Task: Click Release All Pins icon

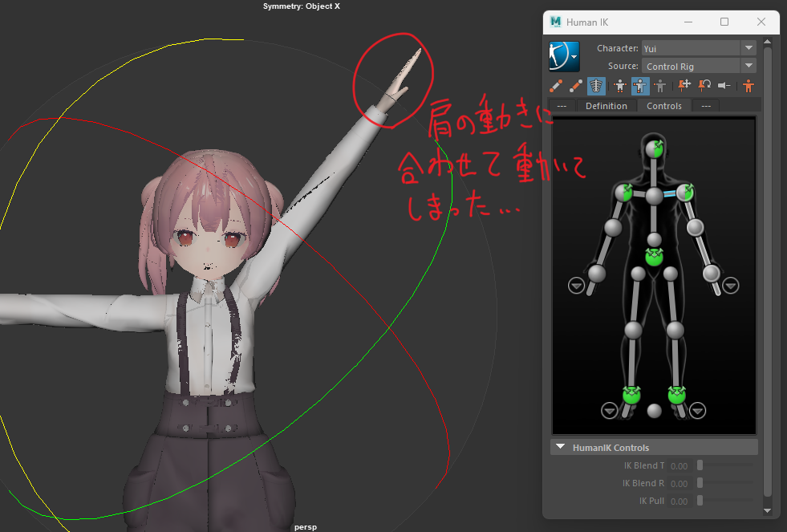Action: coord(724,86)
